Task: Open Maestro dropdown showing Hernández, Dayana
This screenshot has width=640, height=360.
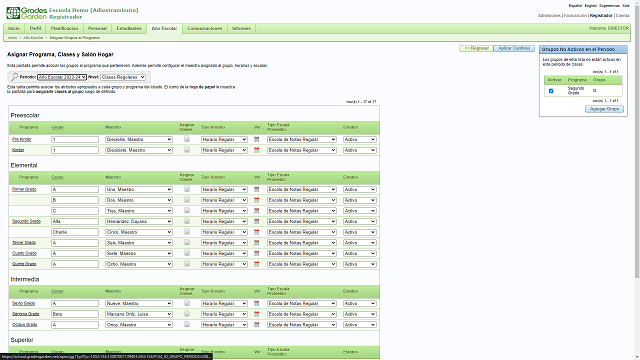Action: [x=139, y=221]
